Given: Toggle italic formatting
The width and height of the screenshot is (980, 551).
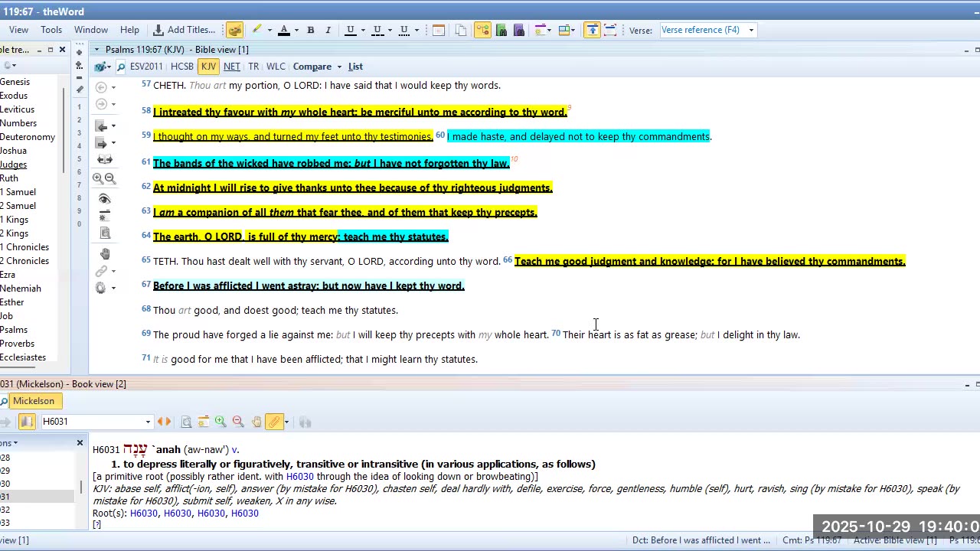Looking at the screenshot, I should tap(328, 30).
